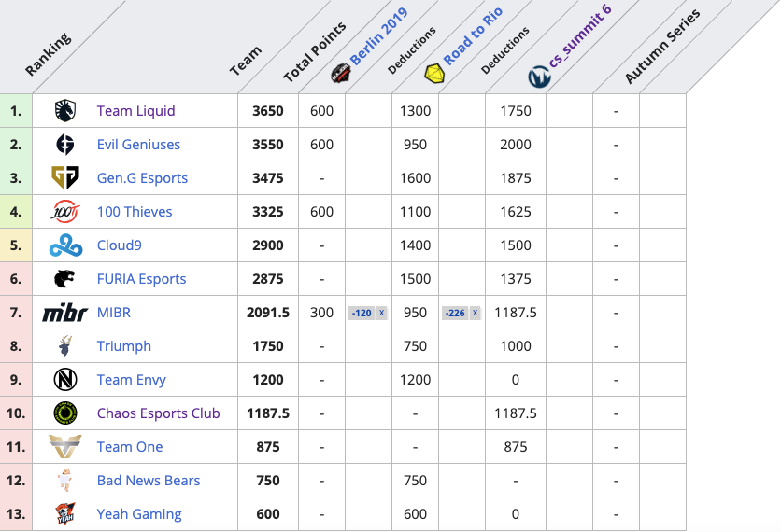The height and width of the screenshot is (532, 781).
Task: Select 100 Thieves' 1625 cs_summit points
Action: pyautogui.click(x=516, y=212)
